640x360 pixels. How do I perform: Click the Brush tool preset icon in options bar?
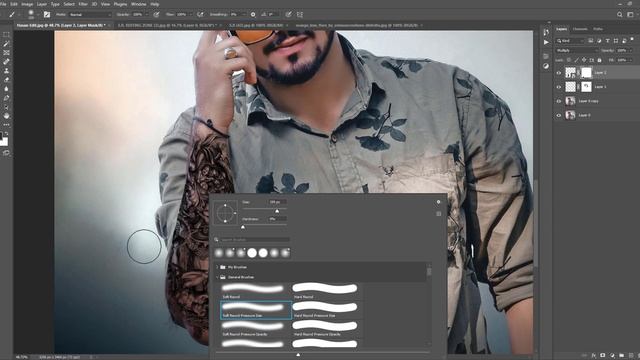tap(12, 14)
